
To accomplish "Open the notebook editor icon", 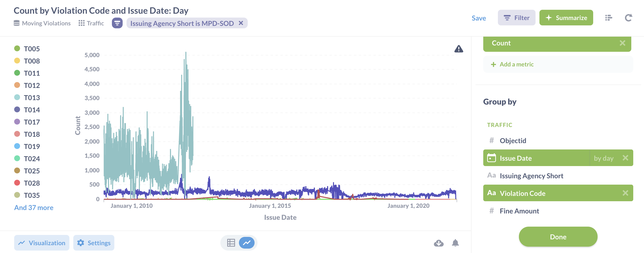I will tap(609, 18).
